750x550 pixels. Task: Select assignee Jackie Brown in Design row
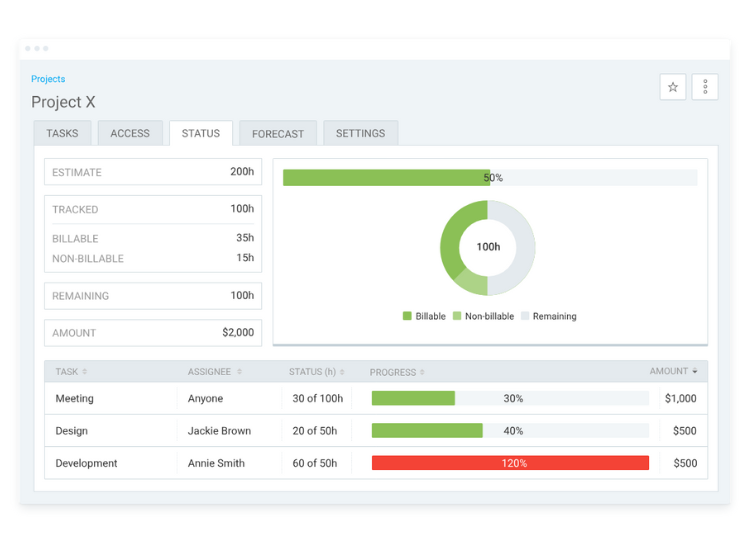click(219, 431)
